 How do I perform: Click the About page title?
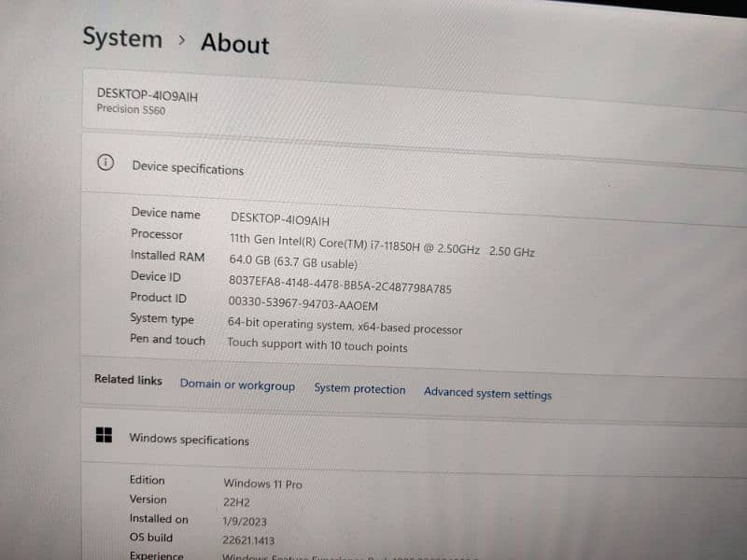click(234, 44)
